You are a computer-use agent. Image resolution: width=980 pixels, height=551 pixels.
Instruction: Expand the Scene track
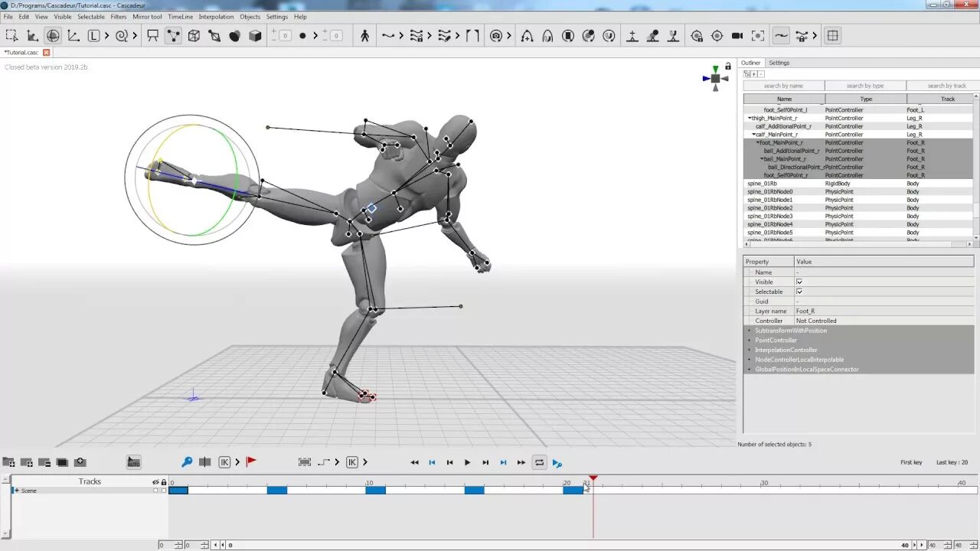pyautogui.click(x=17, y=491)
